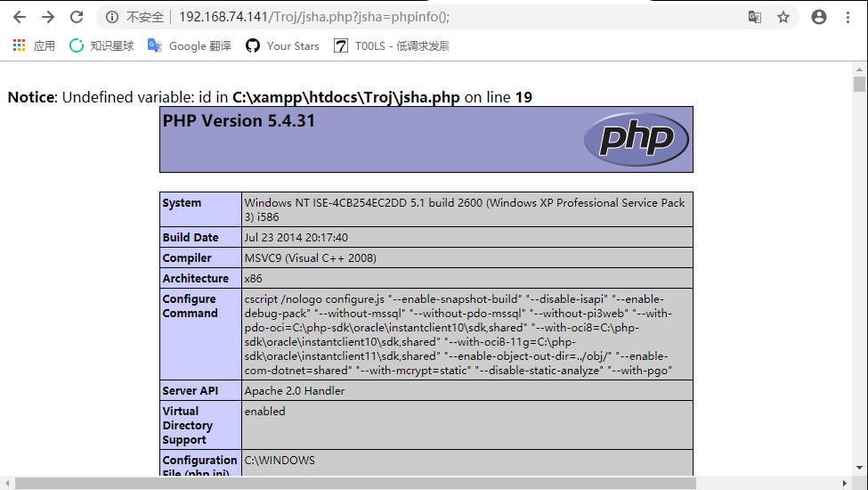This screenshot has height=490, width=868.
Task: Expand the Chrome three-dot menu
Action: click(849, 17)
